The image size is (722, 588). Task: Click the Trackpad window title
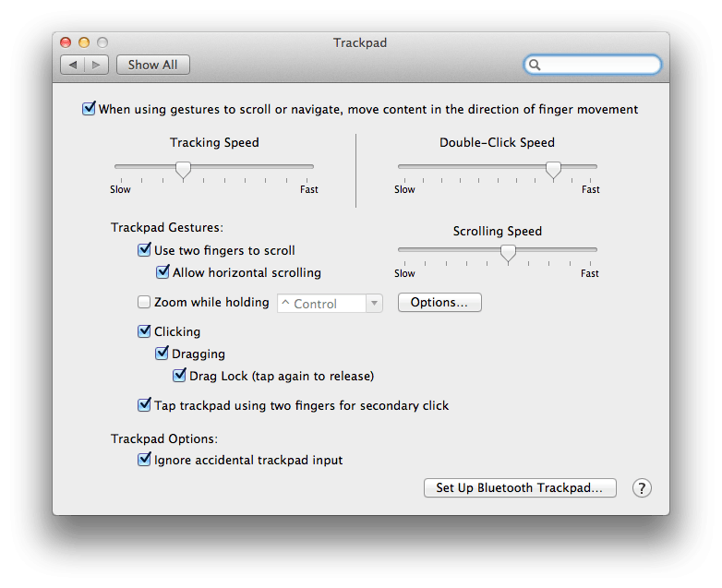click(x=360, y=42)
